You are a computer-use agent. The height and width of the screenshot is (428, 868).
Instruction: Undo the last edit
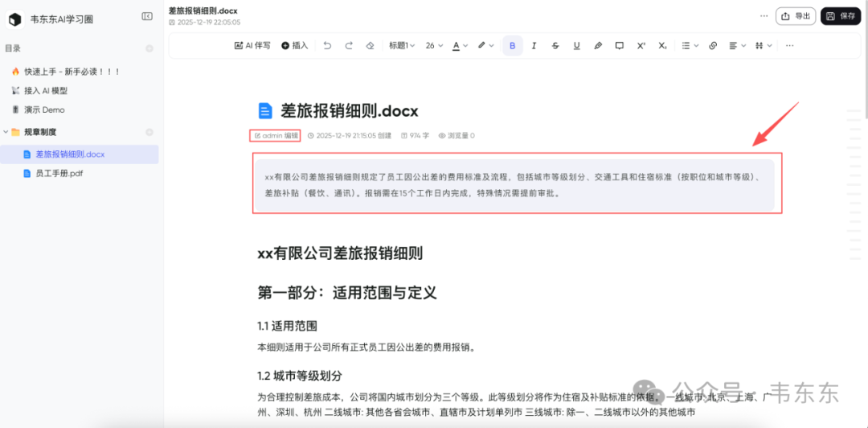[327, 46]
